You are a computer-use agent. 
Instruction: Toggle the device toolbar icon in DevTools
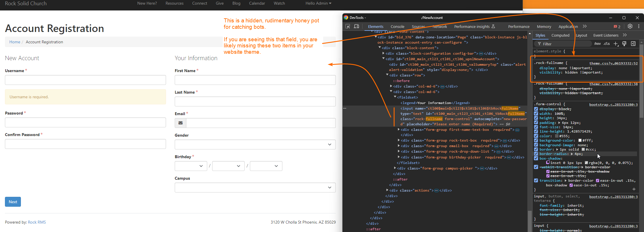tap(356, 26)
